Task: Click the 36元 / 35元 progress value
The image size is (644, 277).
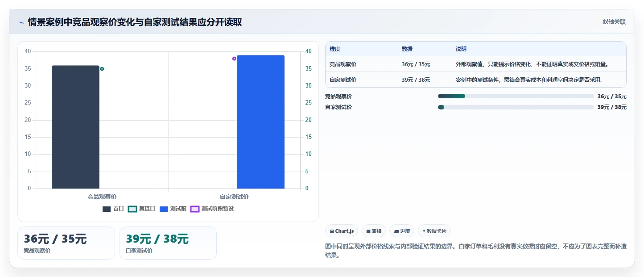Action: point(612,96)
